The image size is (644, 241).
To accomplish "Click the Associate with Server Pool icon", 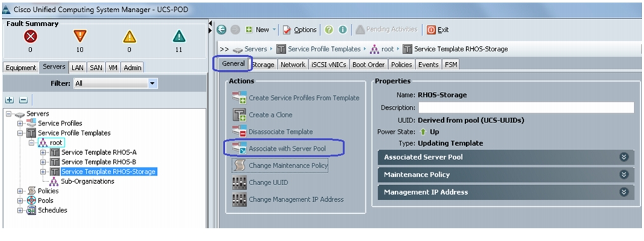I will 239,148.
